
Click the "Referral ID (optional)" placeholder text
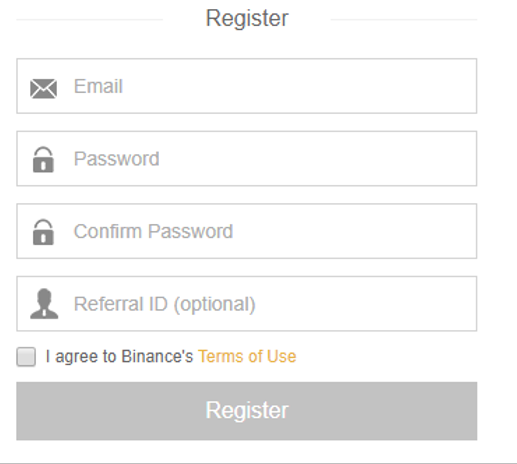click(165, 304)
